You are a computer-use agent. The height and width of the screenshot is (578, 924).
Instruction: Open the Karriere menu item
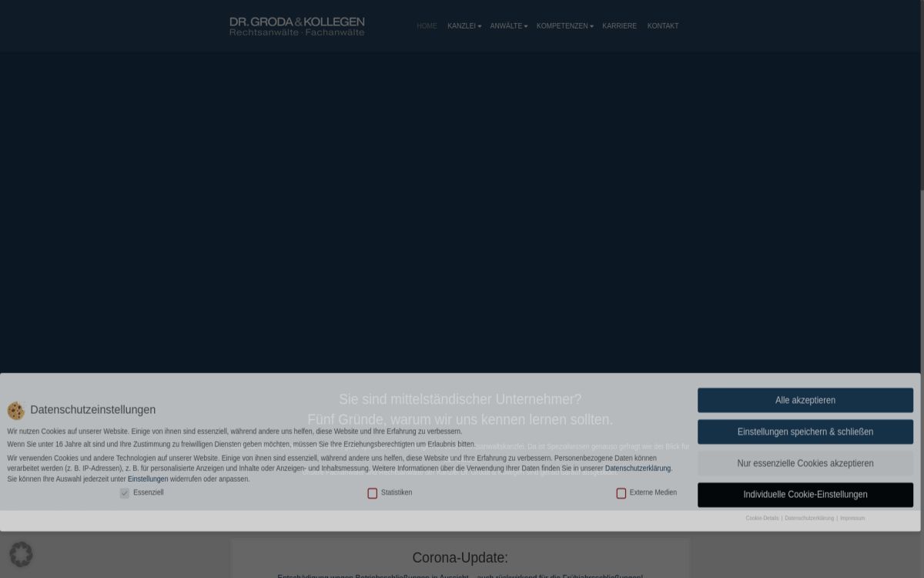(619, 26)
